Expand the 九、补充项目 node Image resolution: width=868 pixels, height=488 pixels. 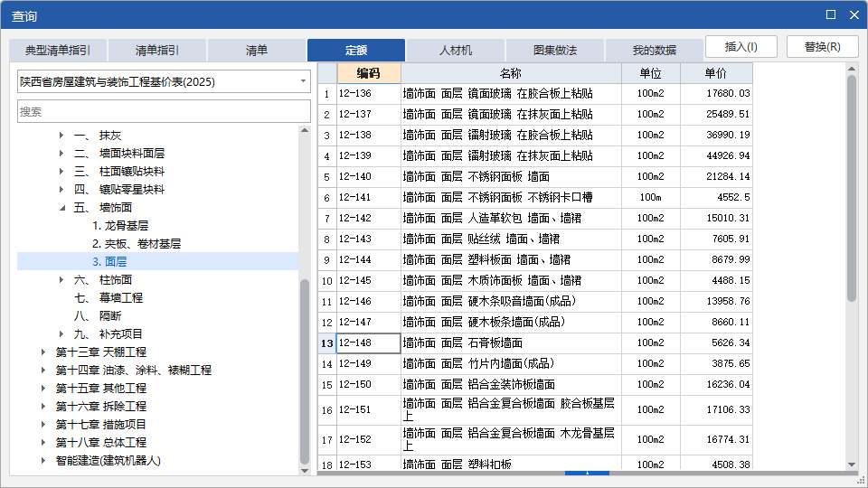pyautogui.click(x=61, y=334)
